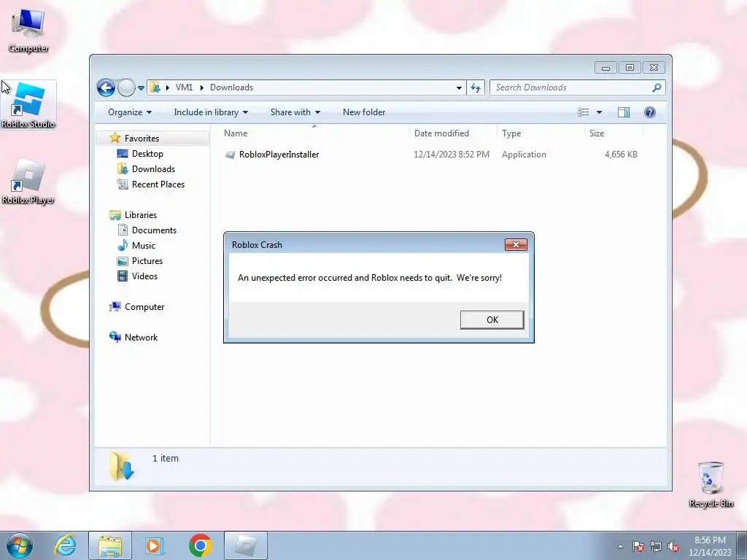Image resolution: width=747 pixels, height=560 pixels.
Task: Click New folder in the toolbar
Action: (x=364, y=112)
